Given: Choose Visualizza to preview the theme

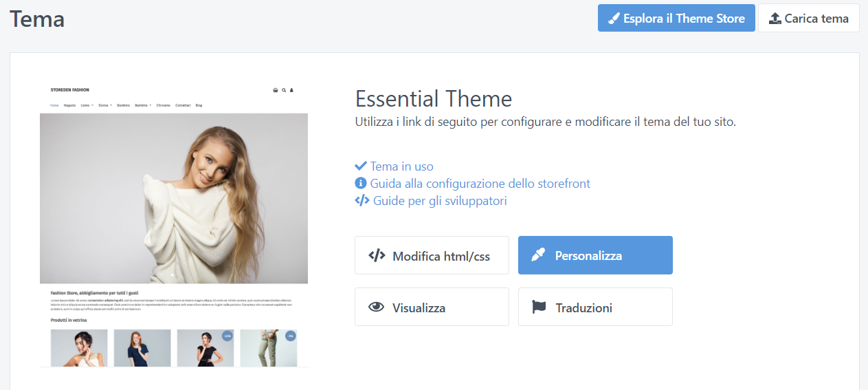Looking at the screenshot, I should pyautogui.click(x=419, y=307).
